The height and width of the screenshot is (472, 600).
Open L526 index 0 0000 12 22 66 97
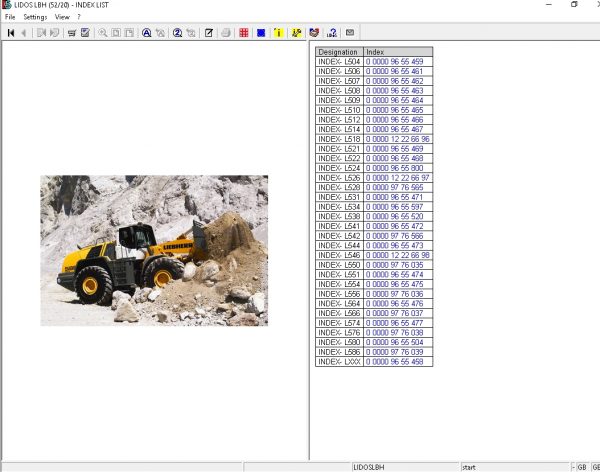[398, 178]
